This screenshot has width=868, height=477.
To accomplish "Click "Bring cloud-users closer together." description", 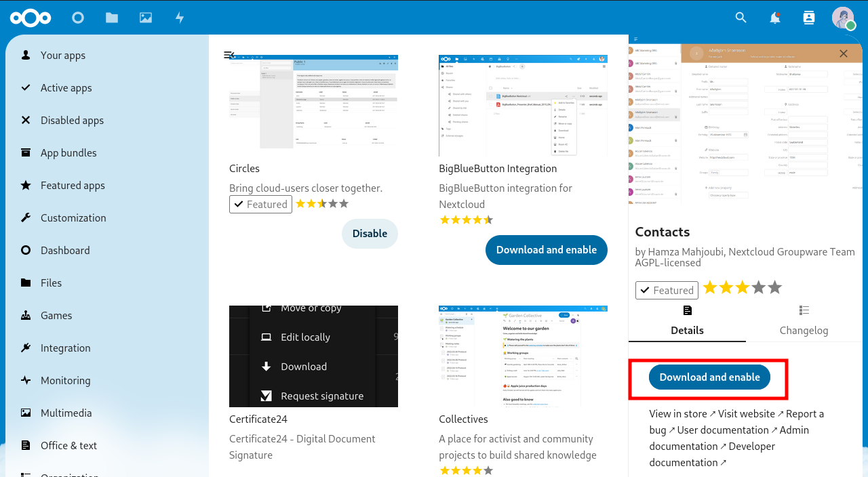I will click(x=306, y=188).
